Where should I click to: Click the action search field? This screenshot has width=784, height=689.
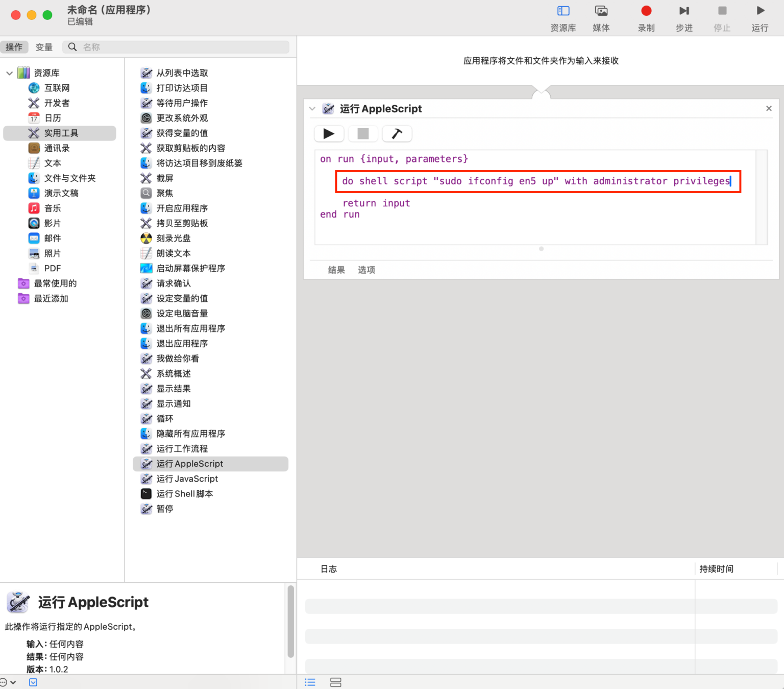point(177,46)
